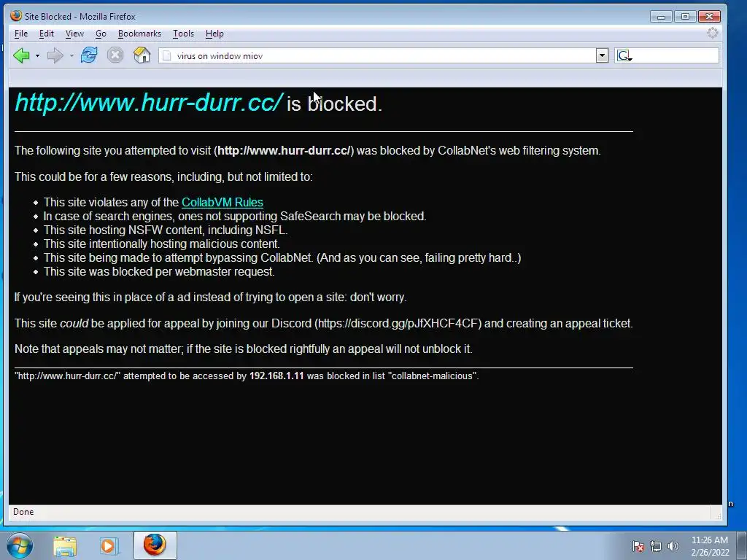Open the Forward history dropdown arrow
This screenshot has width=747, height=560.
[x=71, y=55]
